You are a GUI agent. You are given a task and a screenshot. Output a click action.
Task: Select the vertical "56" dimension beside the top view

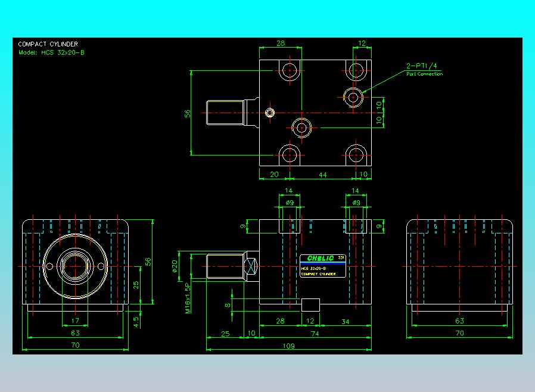coord(187,113)
